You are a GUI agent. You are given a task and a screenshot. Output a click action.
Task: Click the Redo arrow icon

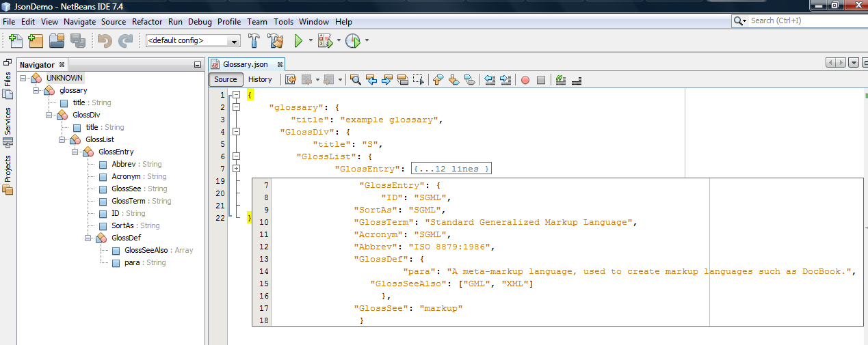click(x=125, y=41)
